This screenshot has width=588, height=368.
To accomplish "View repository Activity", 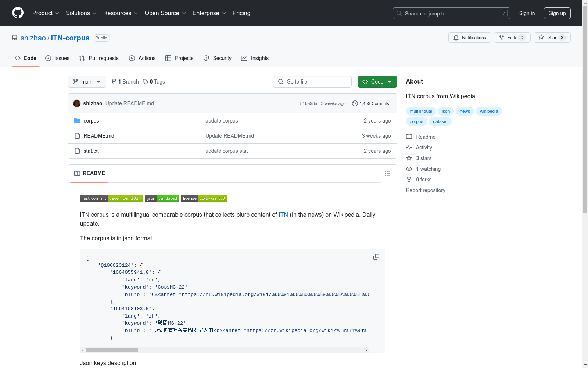I will pos(419,148).
